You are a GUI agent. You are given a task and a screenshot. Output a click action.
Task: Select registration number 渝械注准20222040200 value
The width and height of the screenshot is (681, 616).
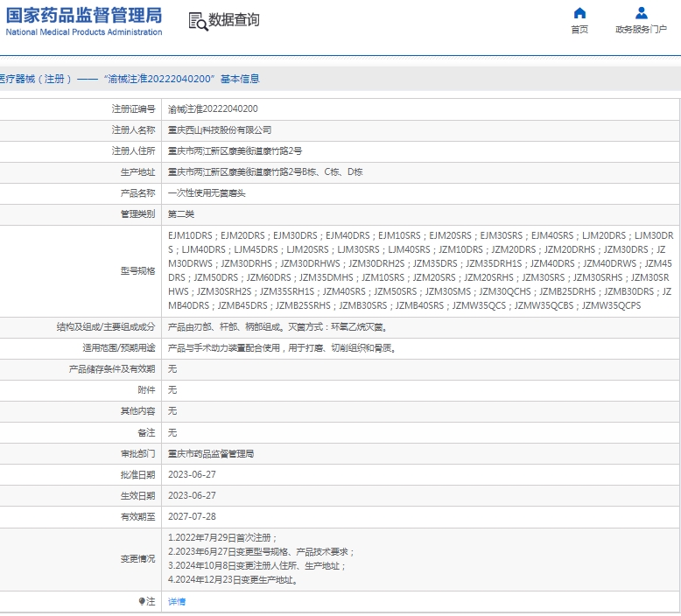213,109
